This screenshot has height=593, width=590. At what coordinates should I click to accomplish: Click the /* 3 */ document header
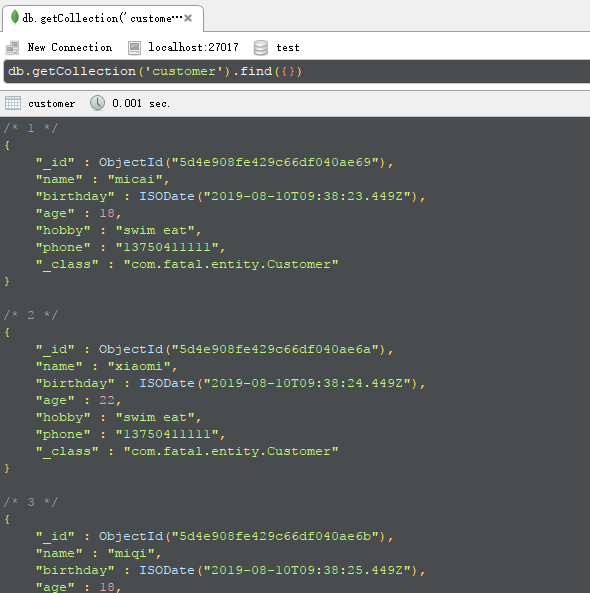tap(31, 502)
